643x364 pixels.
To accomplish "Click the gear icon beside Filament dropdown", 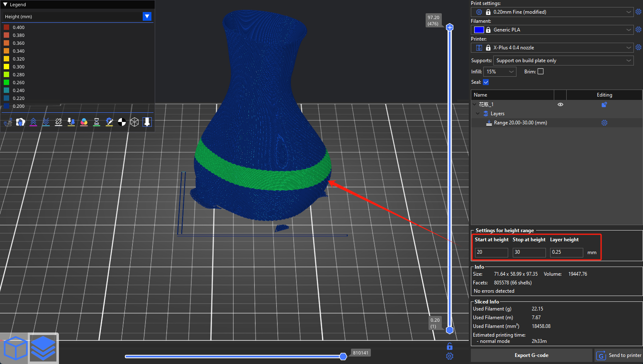I will pyautogui.click(x=638, y=29).
